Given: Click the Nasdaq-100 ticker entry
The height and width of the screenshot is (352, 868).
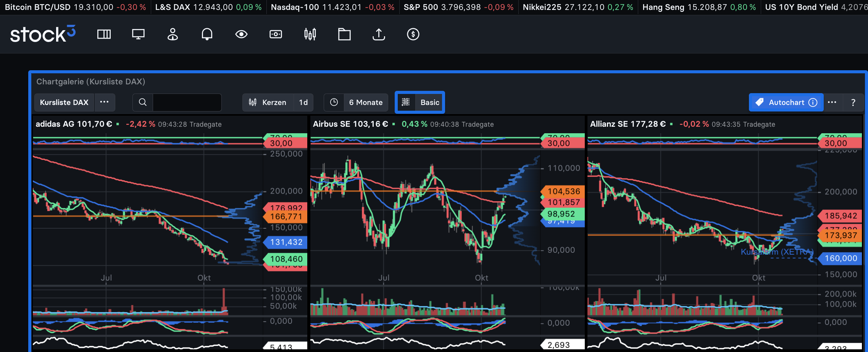Looking at the screenshot, I should click(x=332, y=7).
